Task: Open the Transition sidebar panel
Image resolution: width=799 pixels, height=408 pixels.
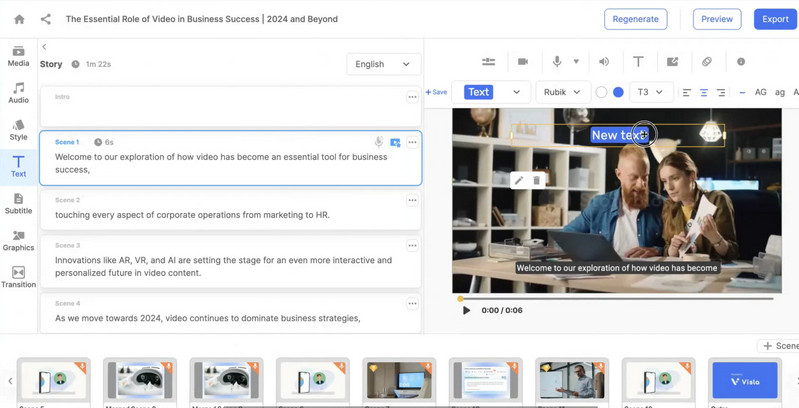Action: tap(18, 278)
